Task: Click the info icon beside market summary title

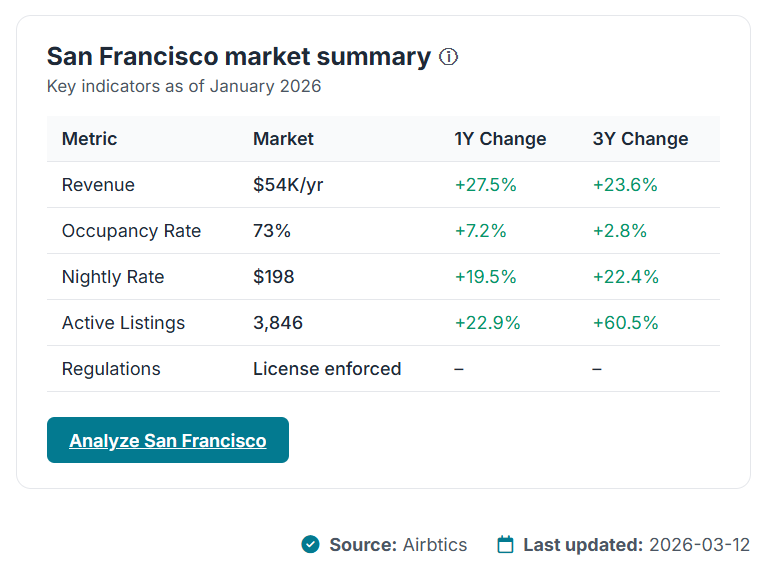Action: 449,57
